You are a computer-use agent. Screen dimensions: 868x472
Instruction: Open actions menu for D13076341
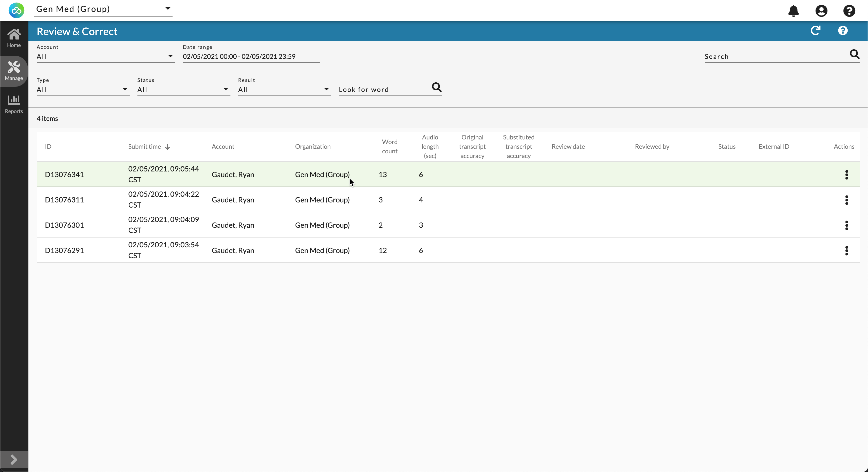(847, 175)
